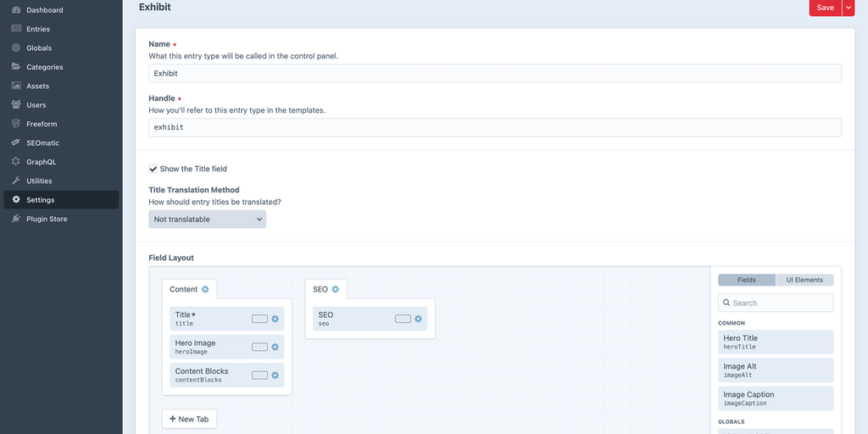Image resolution: width=868 pixels, height=434 pixels.
Task: Click the Users people icon
Action: (16, 105)
